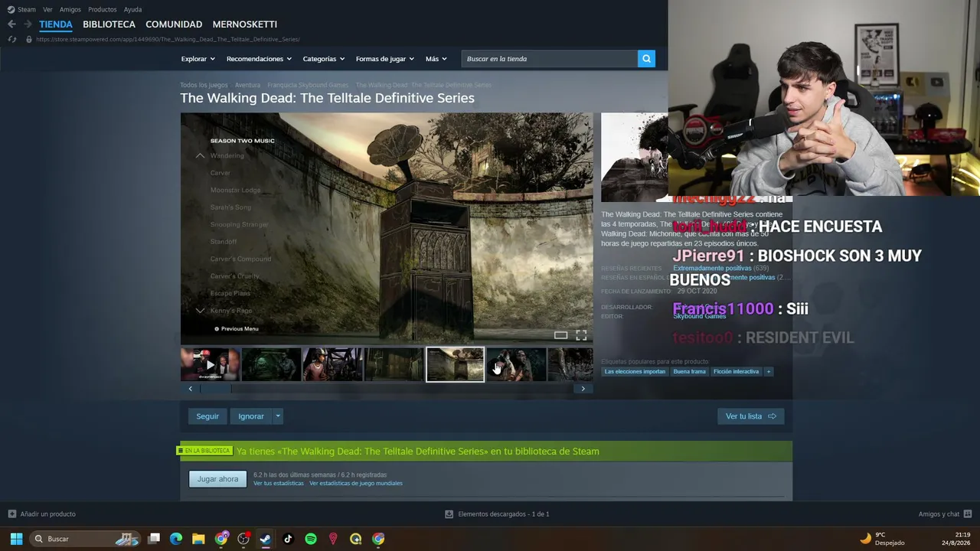Click in the Buscar en la tienda field
This screenshot has height=551, width=980.
tap(550, 59)
